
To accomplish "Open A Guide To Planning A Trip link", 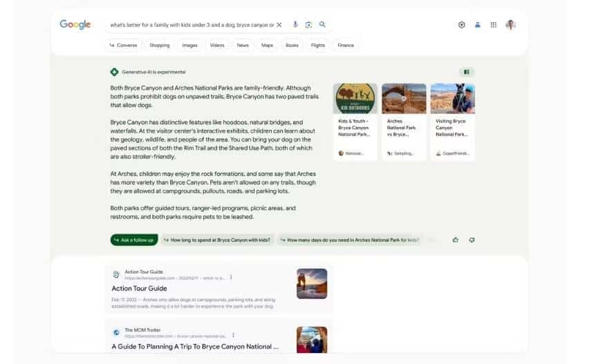I will point(195,347).
